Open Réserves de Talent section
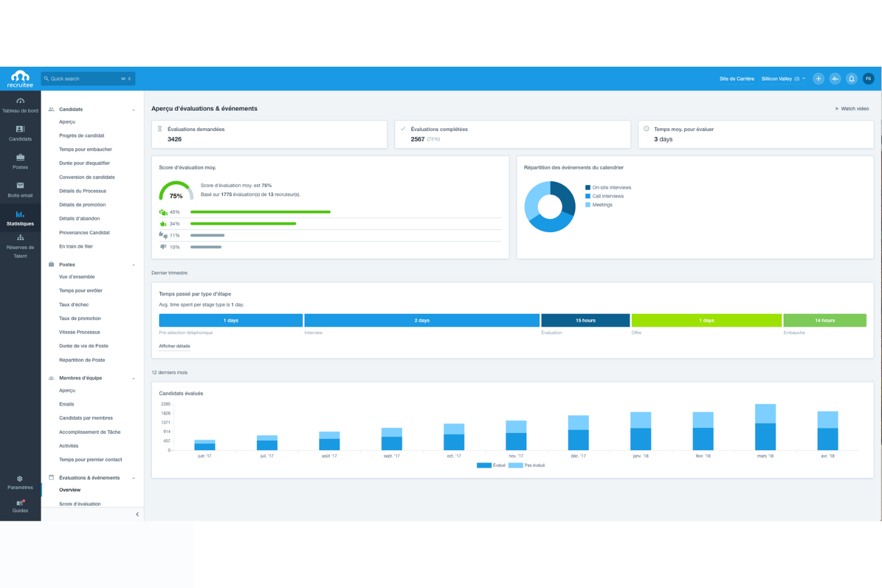The height and width of the screenshot is (588, 882). point(20,246)
